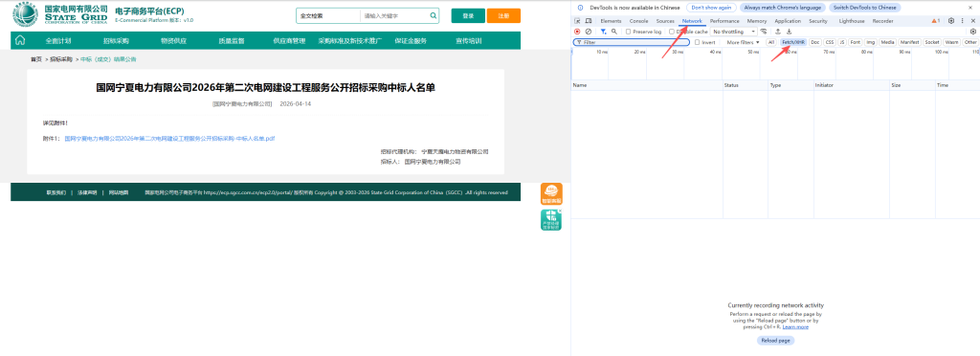
Task: Switch to the Recorder tab
Action: (882, 21)
